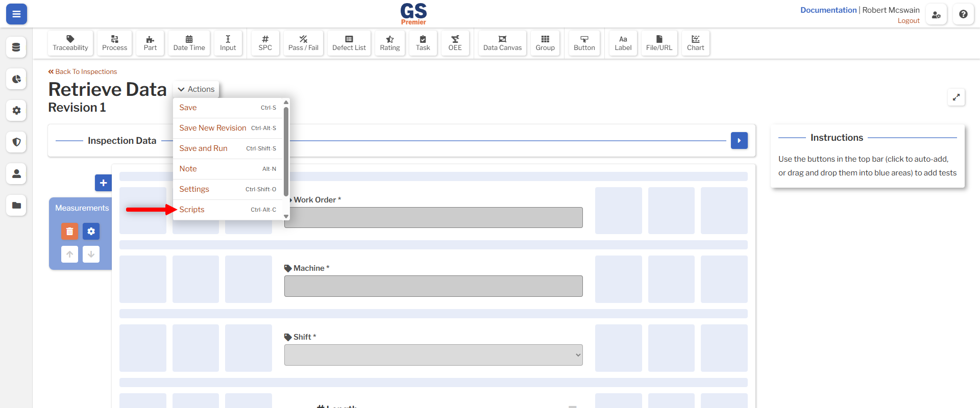Collapse the Actions dropdown
This screenshot has width=980, height=408.
point(196,89)
